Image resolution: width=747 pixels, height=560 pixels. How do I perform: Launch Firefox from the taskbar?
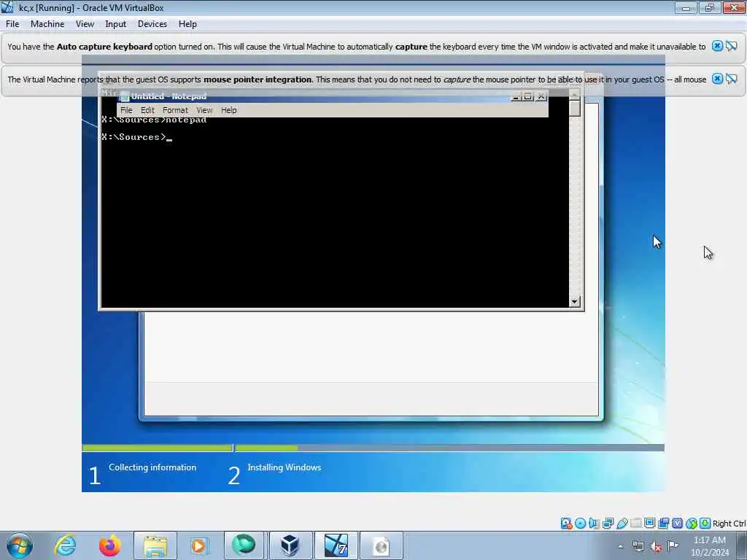pos(109,545)
